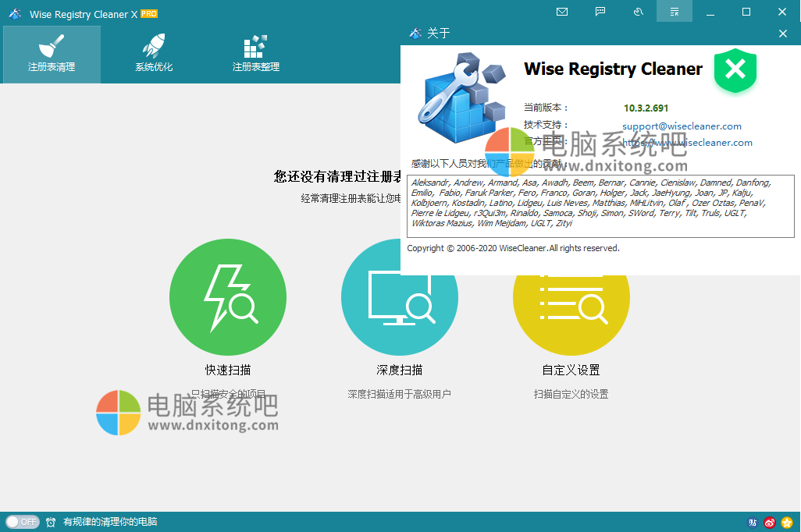Click the app icon in 关于 title bar
Screen dimensions: 801x532
click(415, 34)
